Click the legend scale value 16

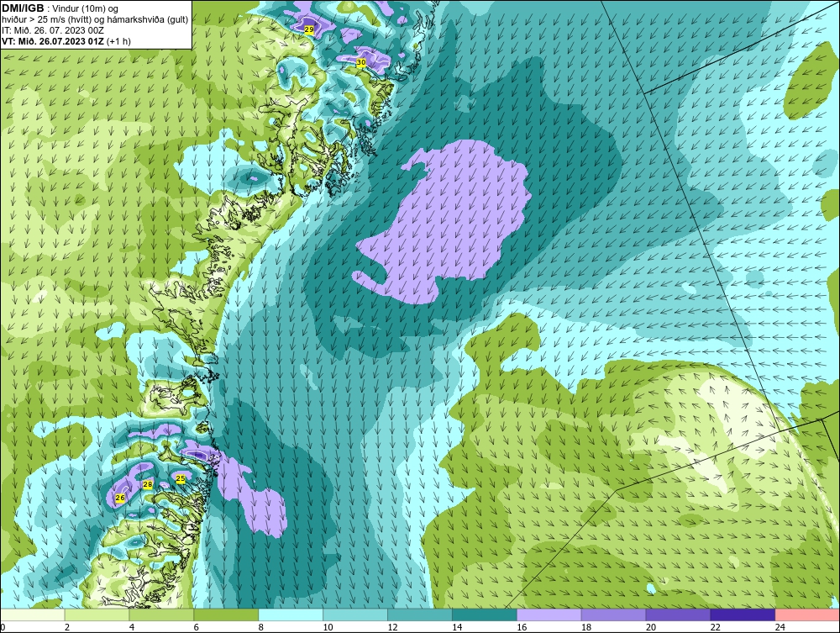click(522, 627)
